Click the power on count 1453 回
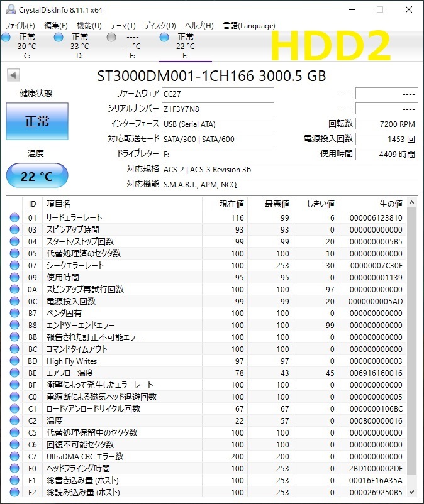Image resolution: width=424 pixels, height=504 pixels. (x=386, y=139)
